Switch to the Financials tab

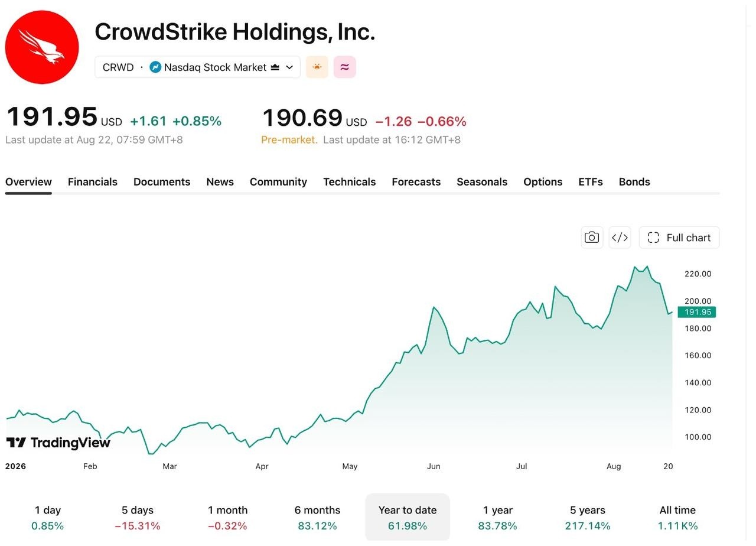tap(93, 182)
